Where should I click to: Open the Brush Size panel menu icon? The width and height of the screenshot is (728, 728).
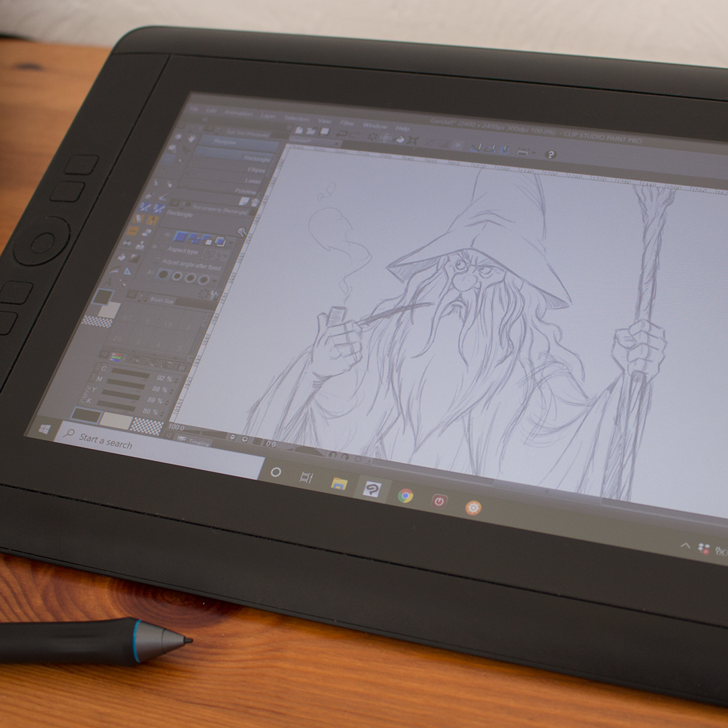click(x=131, y=295)
